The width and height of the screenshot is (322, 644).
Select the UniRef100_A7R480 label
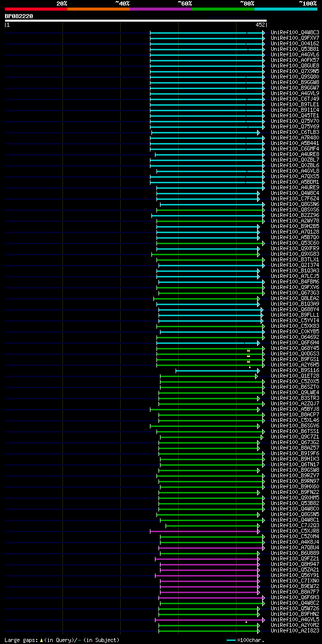click(295, 138)
